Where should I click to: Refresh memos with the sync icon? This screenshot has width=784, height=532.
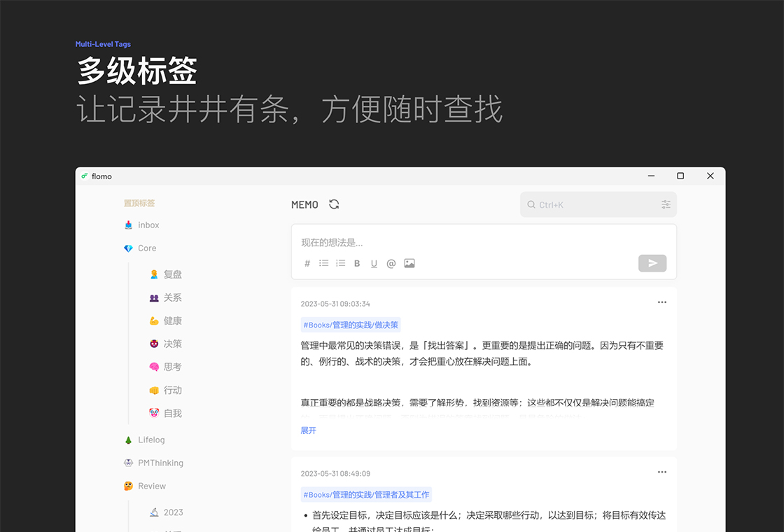tap(334, 204)
